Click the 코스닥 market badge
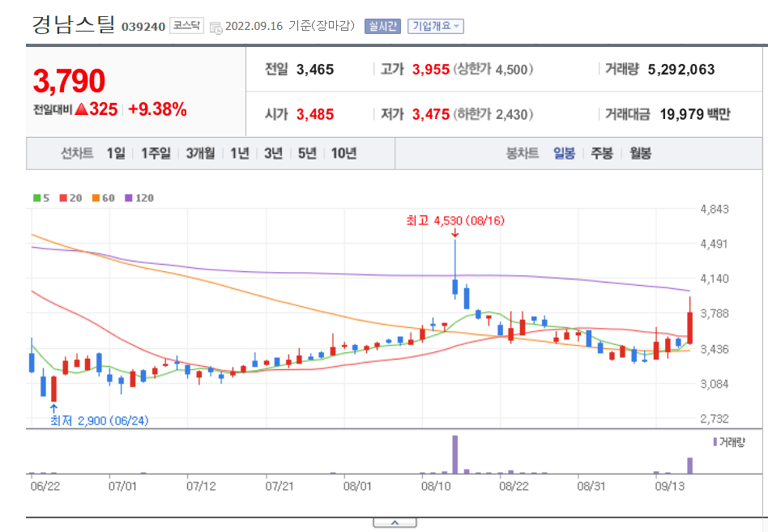 click(x=186, y=25)
